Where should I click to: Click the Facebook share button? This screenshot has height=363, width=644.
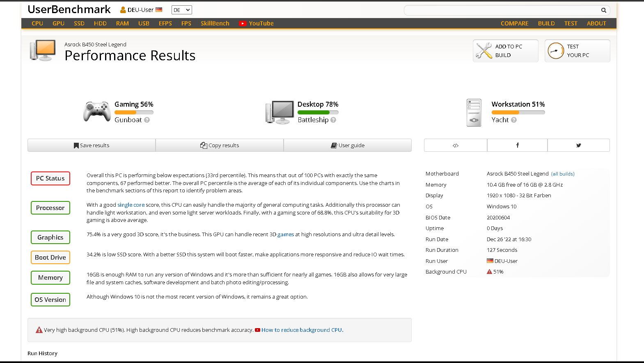pos(517,145)
